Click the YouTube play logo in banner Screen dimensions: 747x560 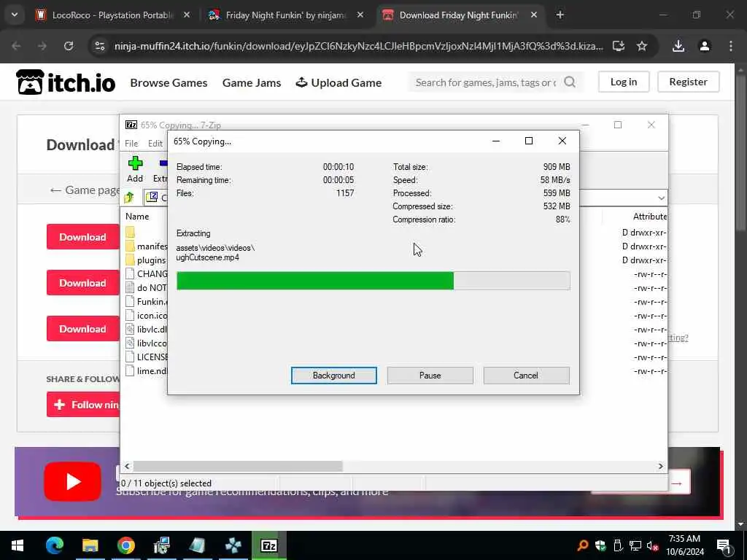tap(72, 481)
